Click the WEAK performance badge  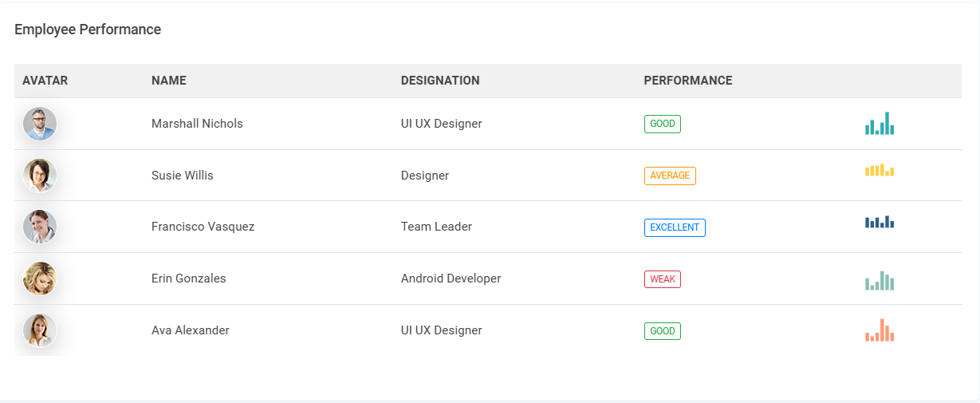pyautogui.click(x=662, y=279)
